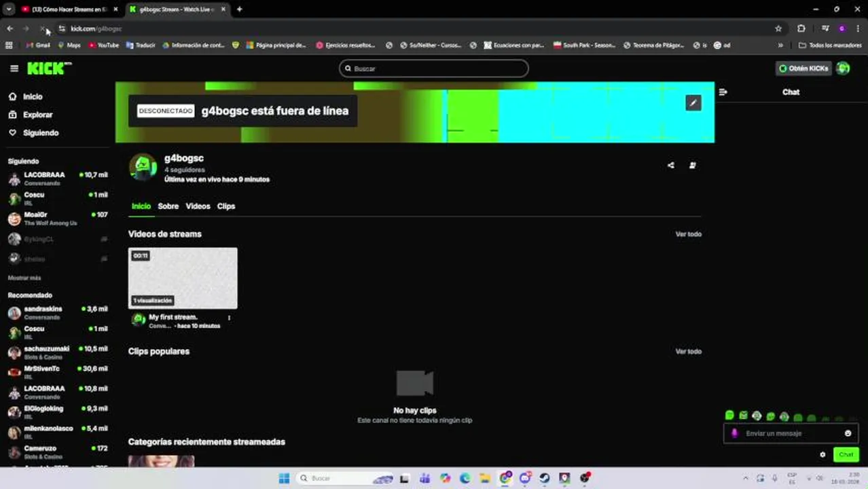Open Microsoft Edge from the taskbar
This screenshot has width=868, height=489.
(465, 478)
